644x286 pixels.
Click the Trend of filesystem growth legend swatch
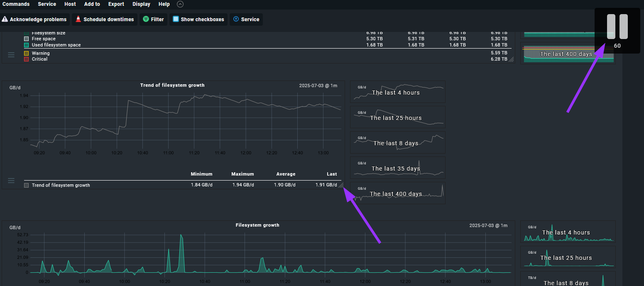pos(27,186)
